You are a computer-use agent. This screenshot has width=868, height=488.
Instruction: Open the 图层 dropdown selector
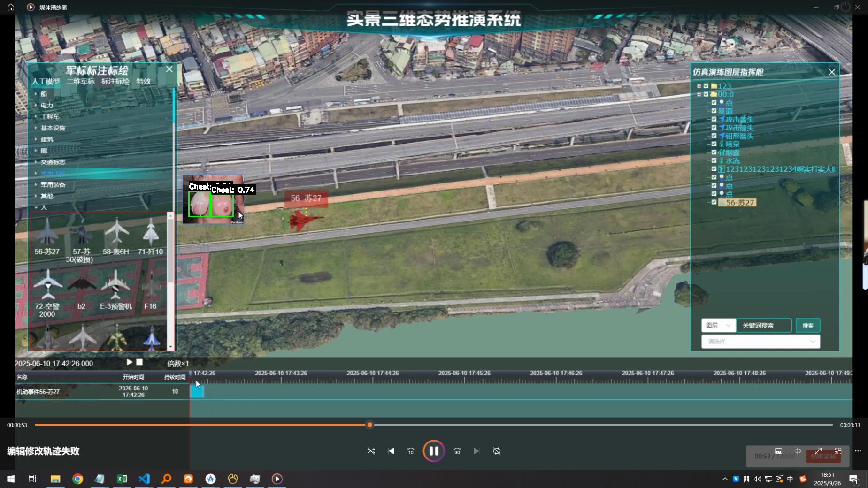pos(718,325)
